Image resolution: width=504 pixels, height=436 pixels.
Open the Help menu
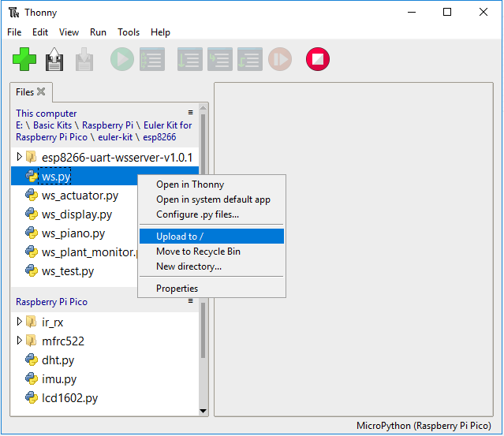click(x=160, y=32)
